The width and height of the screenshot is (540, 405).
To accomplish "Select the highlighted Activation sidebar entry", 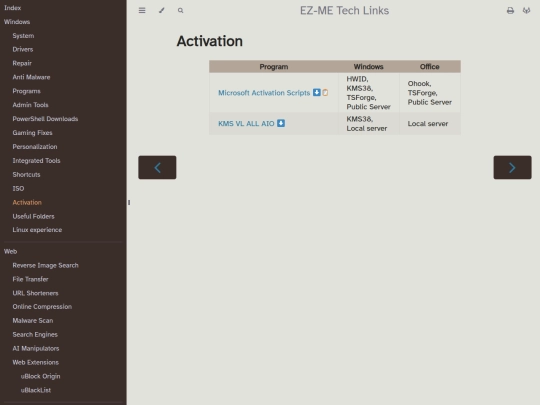I will click(x=27, y=202).
